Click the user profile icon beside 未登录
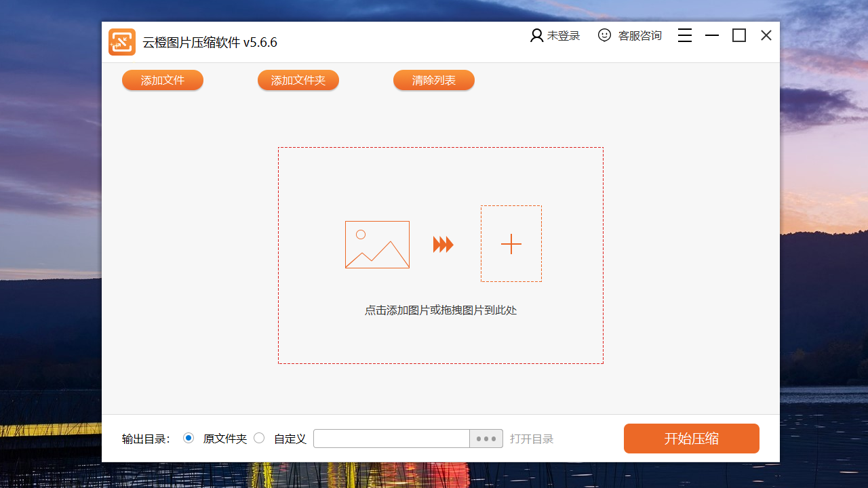Viewport: 868px width, 488px height. click(x=536, y=35)
